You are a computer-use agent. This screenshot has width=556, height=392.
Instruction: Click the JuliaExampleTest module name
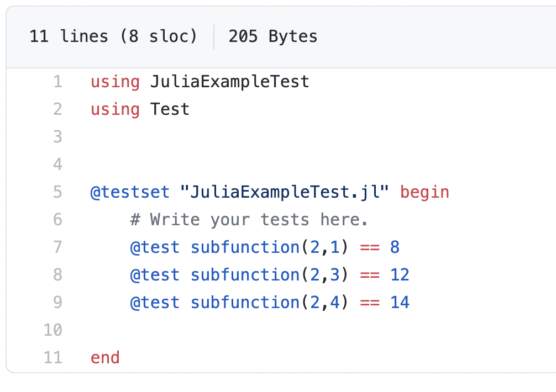(229, 82)
